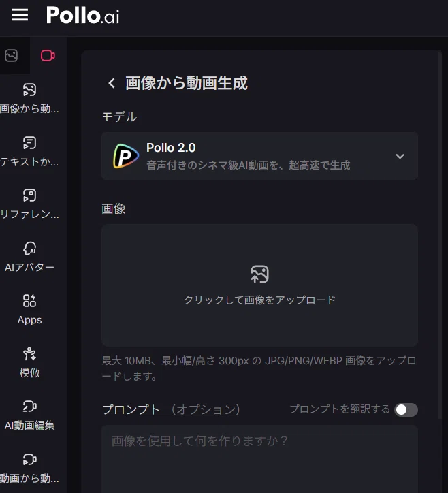This screenshot has height=493, width=448.
Task: Open AI動画編集 sidebar item
Action: tap(29, 415)
